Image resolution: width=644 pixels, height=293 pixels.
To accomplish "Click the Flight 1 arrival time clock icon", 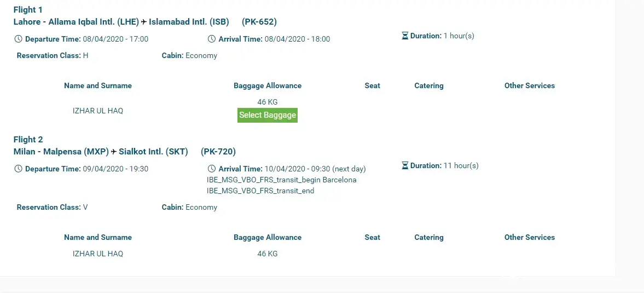I will point(212,39).
